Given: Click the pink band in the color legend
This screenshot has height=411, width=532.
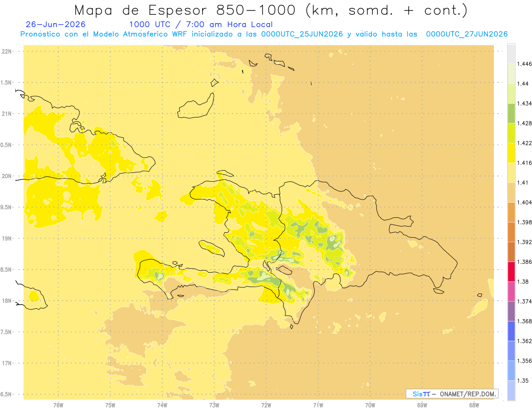Looking at the screenshot, I should coord(511,291).
